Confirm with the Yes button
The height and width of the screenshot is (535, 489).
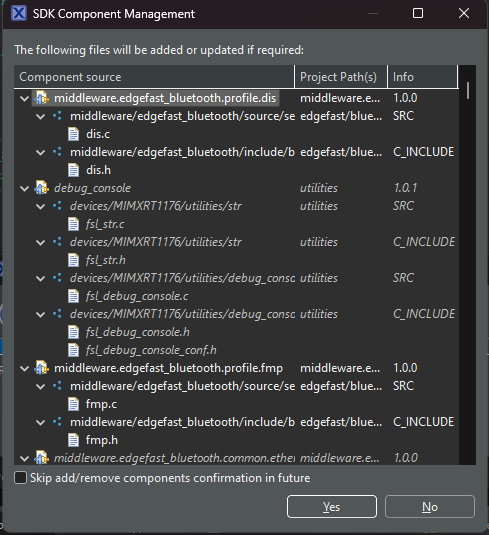[332, 507]
